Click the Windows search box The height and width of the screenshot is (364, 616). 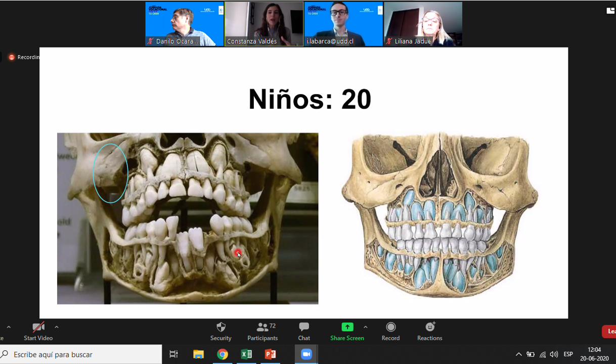coord(81,354)
